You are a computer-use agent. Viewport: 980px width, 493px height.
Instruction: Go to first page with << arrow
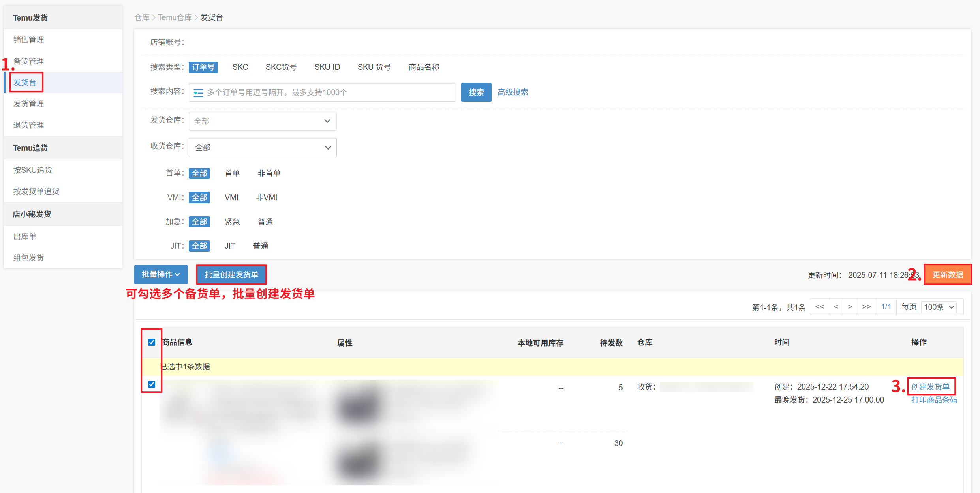(819, 307)
